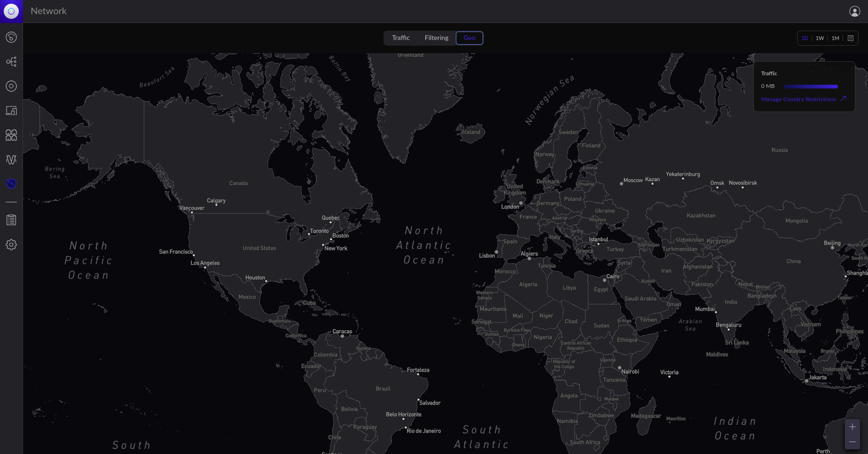The width and height of the screenshot is (868, 454).
Task: Open the Topology icon in sidebar
Action: click(x=11, y=62)
